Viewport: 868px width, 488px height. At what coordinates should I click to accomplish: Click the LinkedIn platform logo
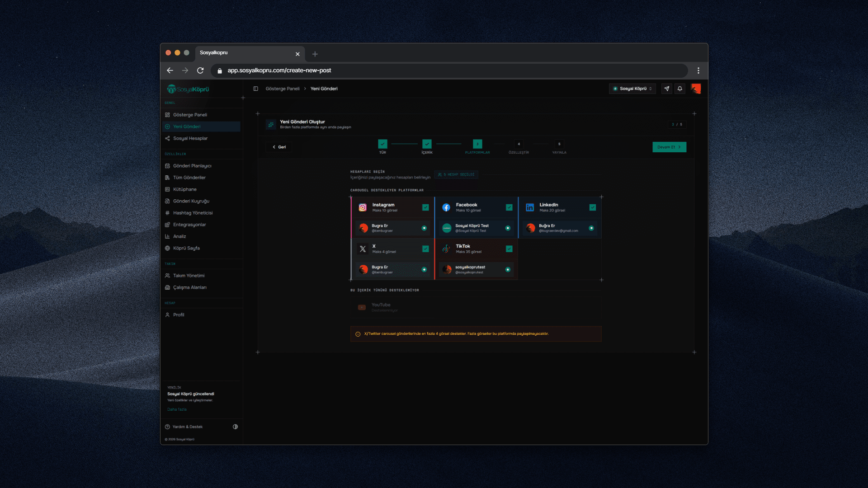(530, 207)
